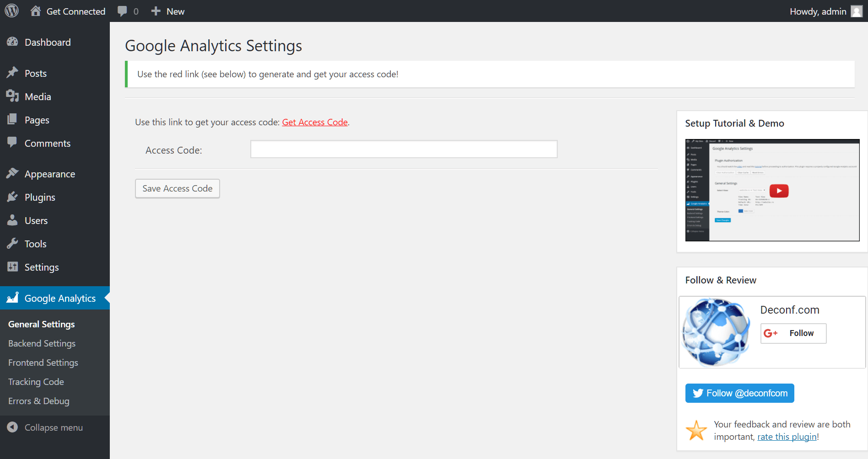Click the Plugins plug icon

click(x=12, y=197)
